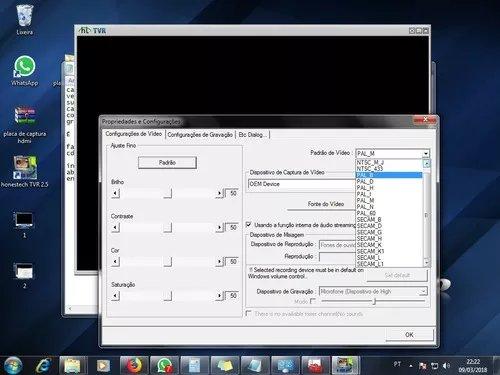Collapse the Padrão de Vídeo dropdown arrow

point(426,153)
